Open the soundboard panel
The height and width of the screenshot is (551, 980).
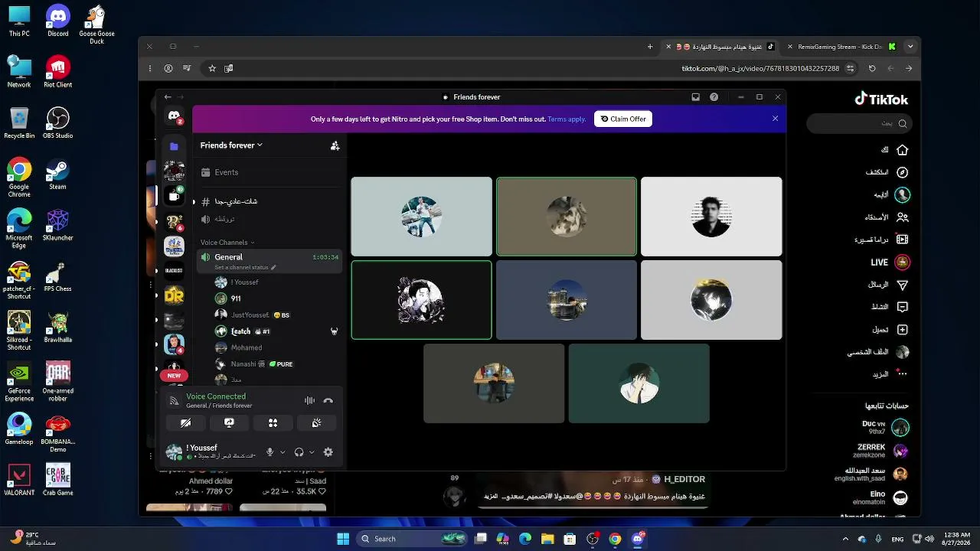click(316, 422)
